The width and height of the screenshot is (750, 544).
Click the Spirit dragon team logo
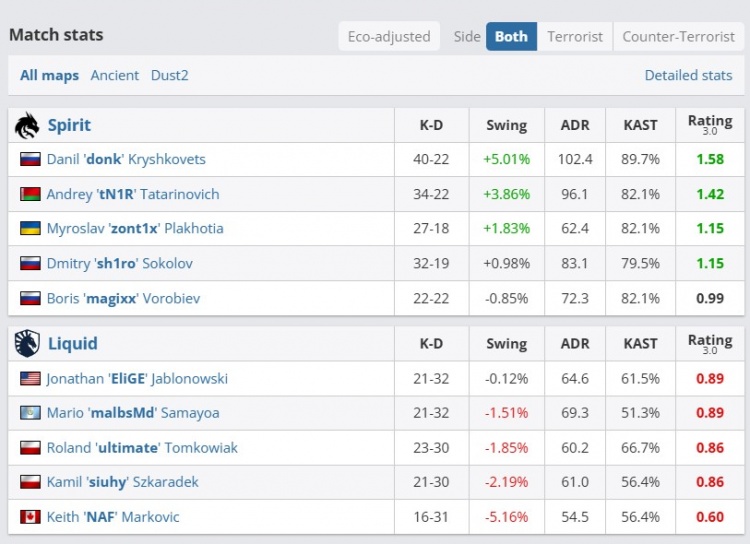point(27,125)
